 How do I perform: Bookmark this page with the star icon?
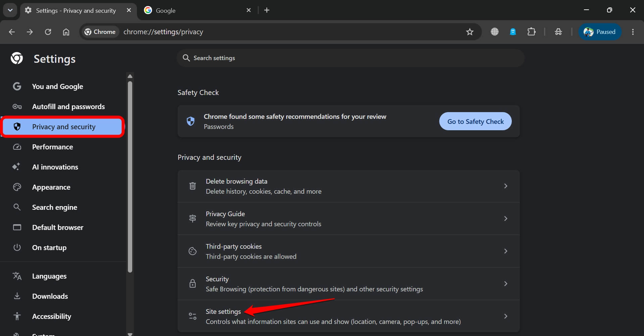click(470, 32)
